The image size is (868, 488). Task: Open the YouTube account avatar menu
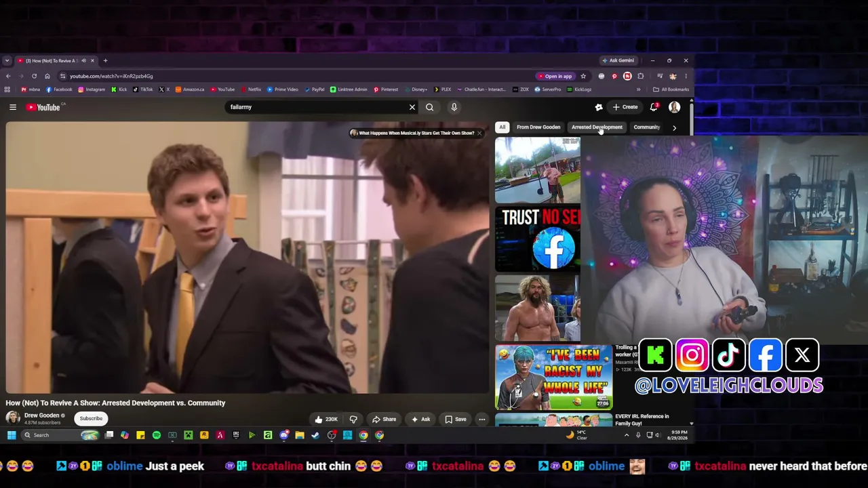pos(674,107)
